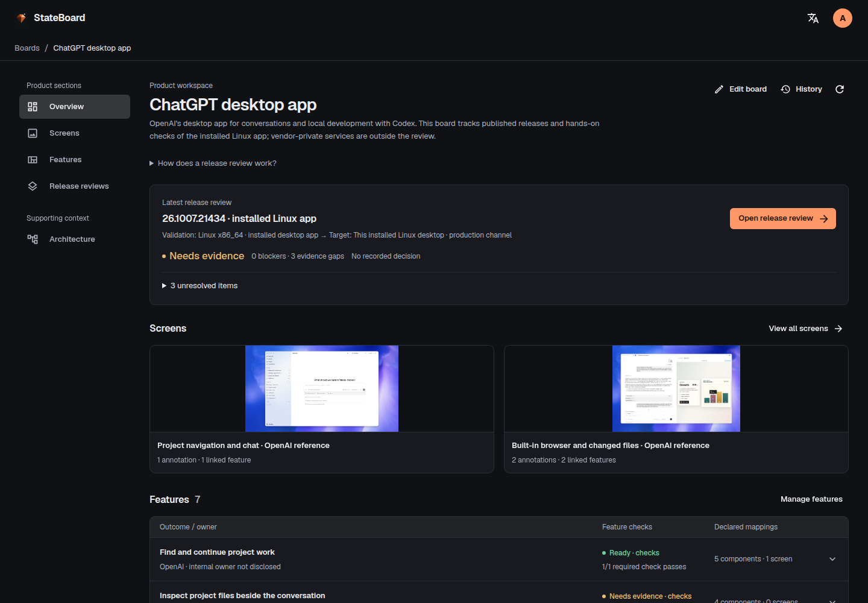Expand "How does a release review work?"

click(213, 163)
